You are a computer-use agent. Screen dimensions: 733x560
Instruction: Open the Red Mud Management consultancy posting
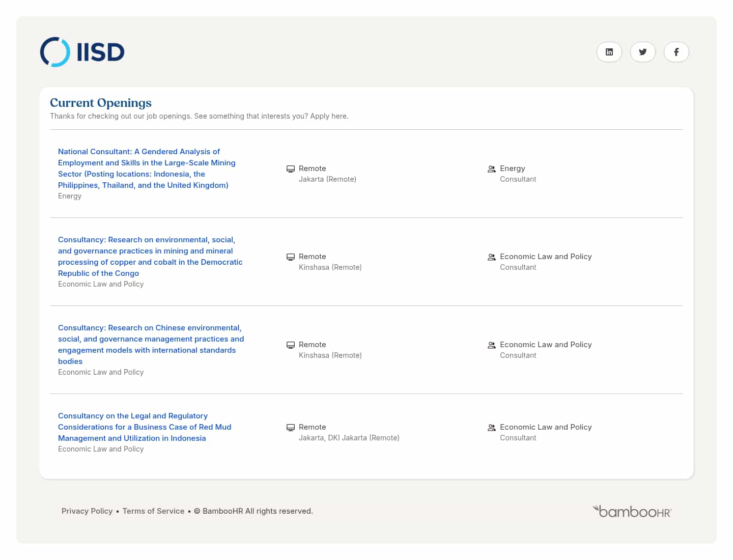[x=145, y=427]
